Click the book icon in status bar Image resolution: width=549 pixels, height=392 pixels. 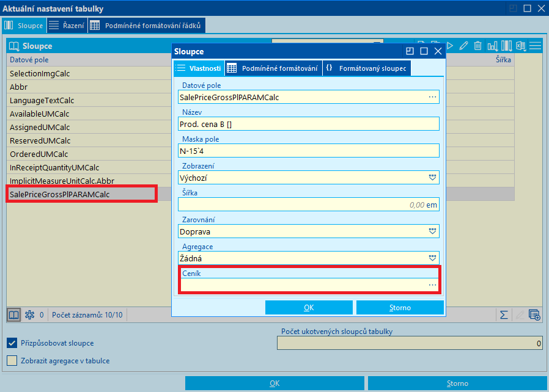click(x=13, y=315)
